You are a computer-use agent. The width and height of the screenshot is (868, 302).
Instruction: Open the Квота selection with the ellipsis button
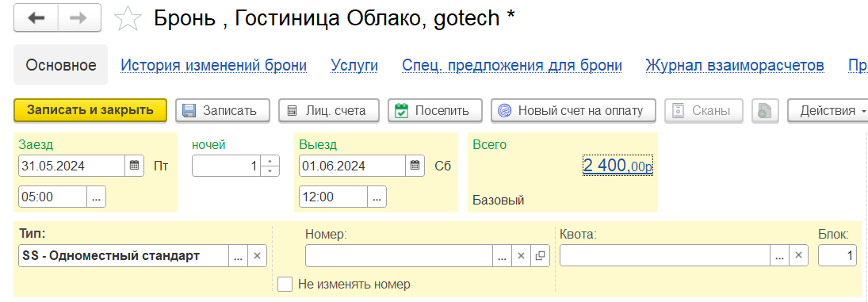tap(780, 256)
